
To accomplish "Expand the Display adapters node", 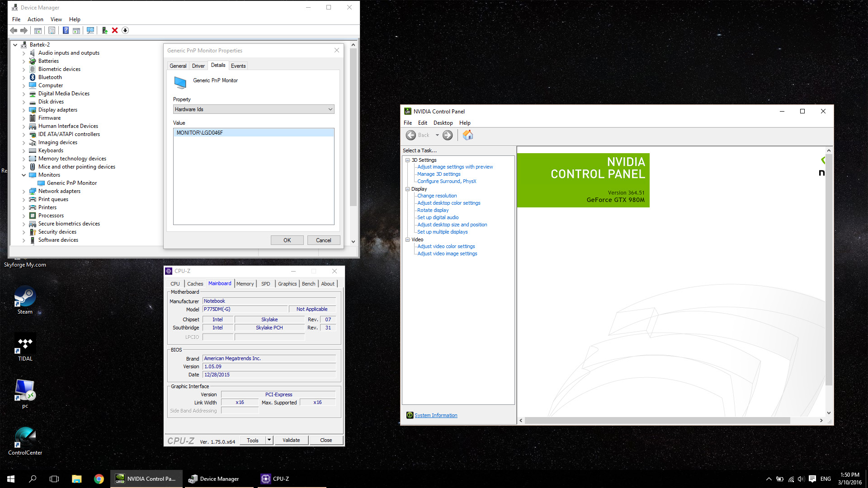I will coord(24,110).
